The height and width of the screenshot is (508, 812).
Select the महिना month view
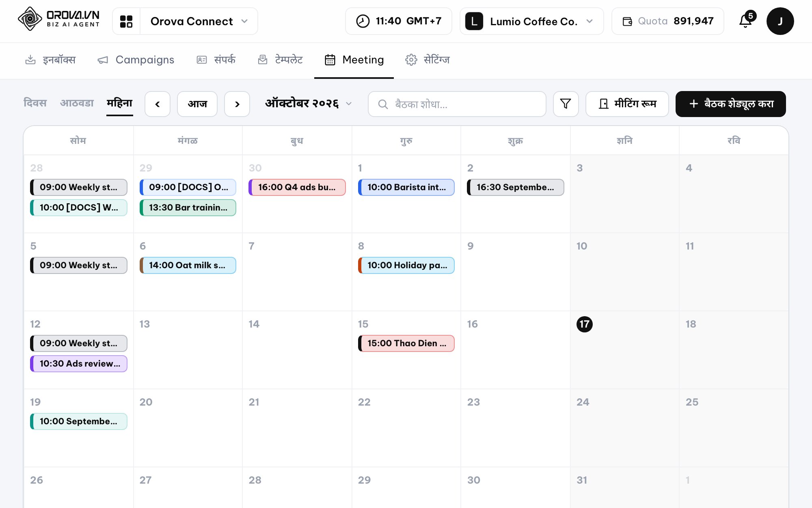point(120,103)
